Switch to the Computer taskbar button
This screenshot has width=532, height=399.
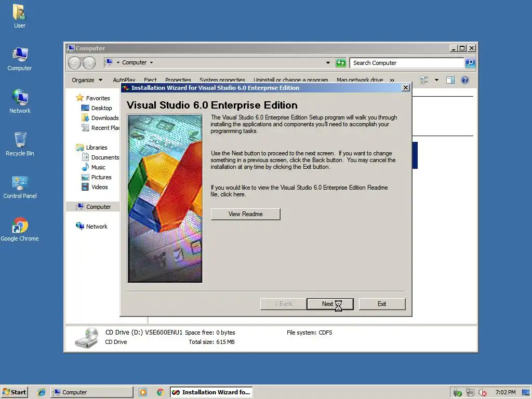[91, 392]
